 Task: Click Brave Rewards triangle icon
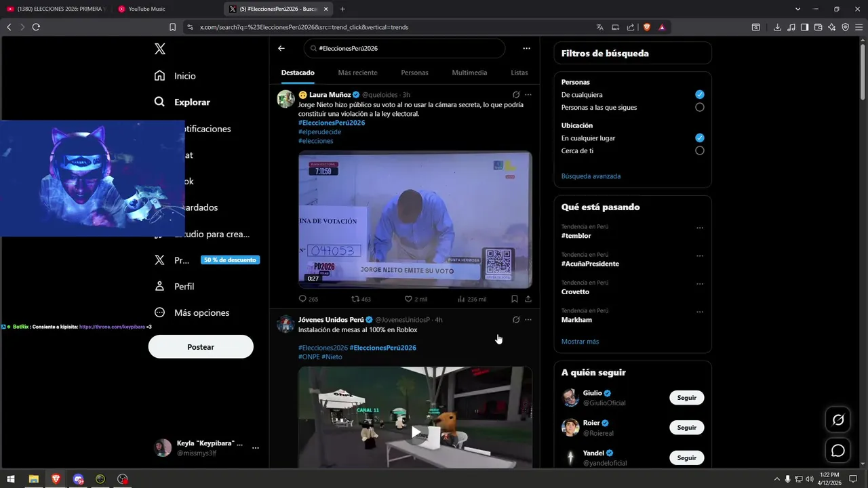(x=662, y=27)
